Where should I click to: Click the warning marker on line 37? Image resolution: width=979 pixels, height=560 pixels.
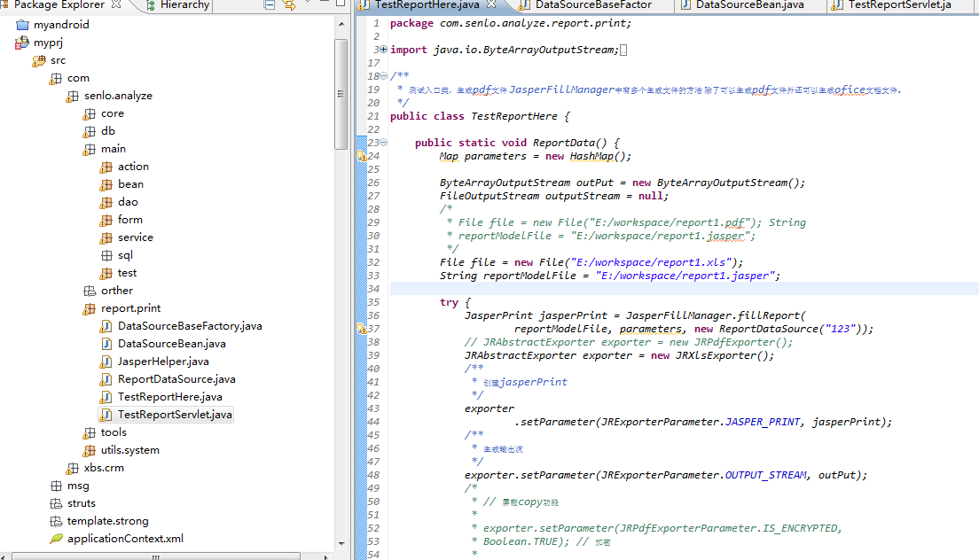coord(361,329)
